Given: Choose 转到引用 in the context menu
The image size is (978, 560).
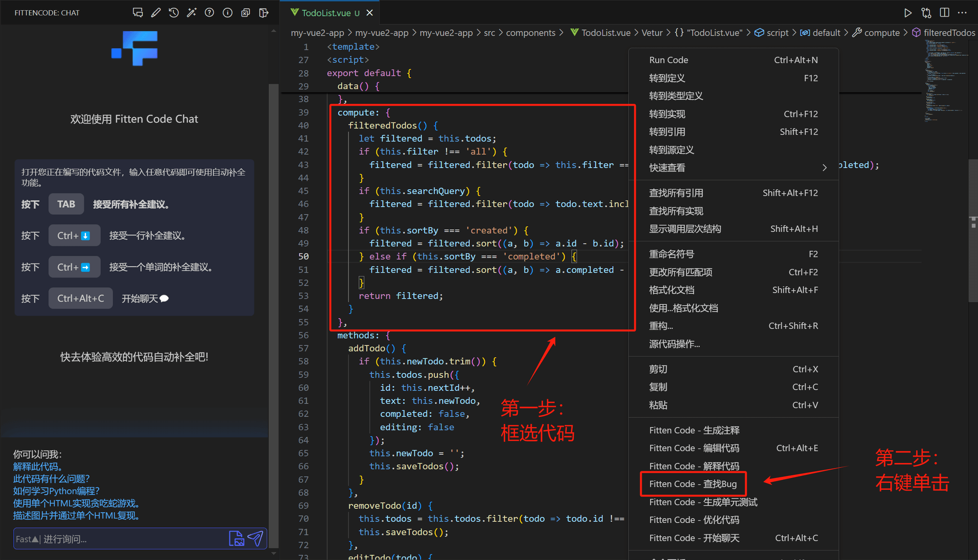Looking at the screenshot, I should point(733,132).
